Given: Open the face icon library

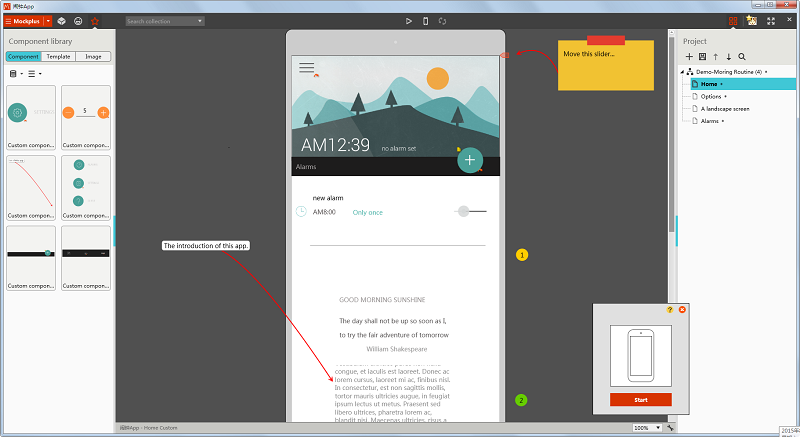Looking at the screenshot, I should pos(78,21).
